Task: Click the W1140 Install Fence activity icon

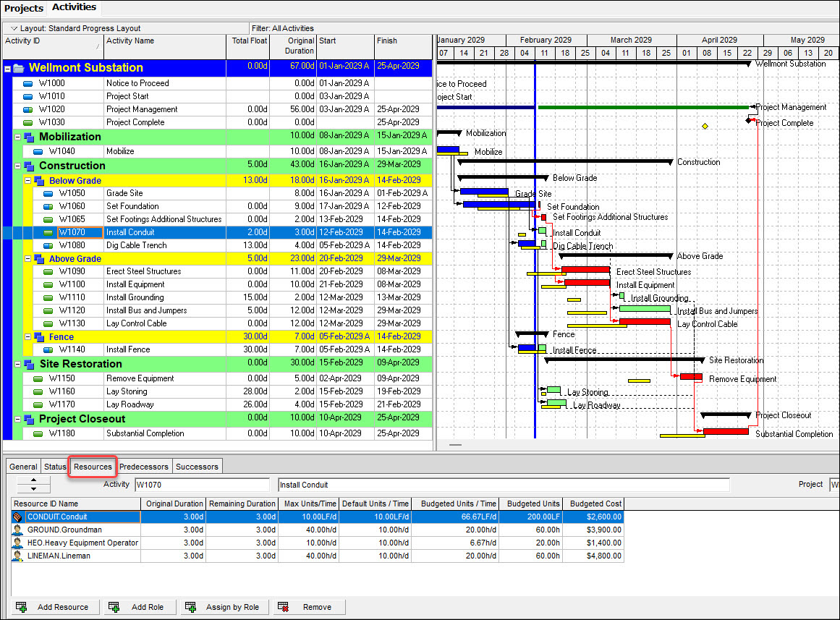Action: tap(48, 349)
